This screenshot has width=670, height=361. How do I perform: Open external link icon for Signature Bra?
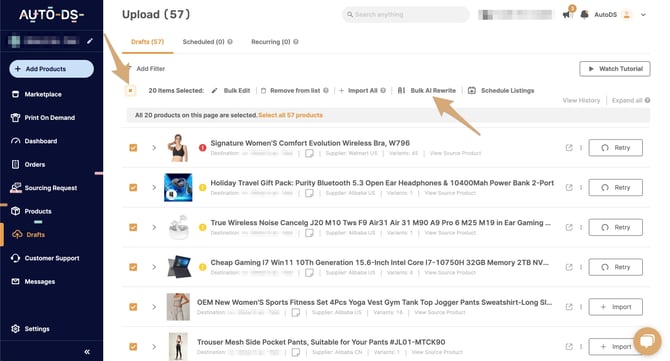569,148
